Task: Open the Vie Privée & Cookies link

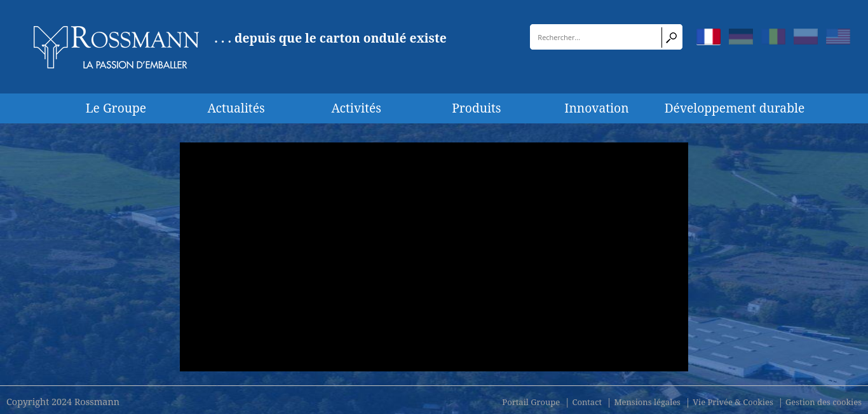Action: click(x=733, y=402)
